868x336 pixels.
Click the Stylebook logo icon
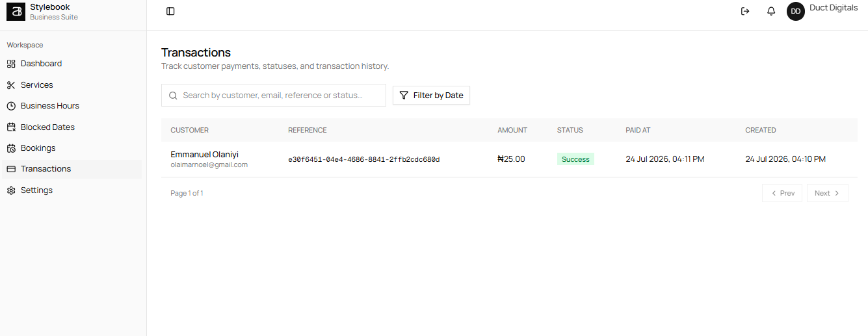point(16,11)
